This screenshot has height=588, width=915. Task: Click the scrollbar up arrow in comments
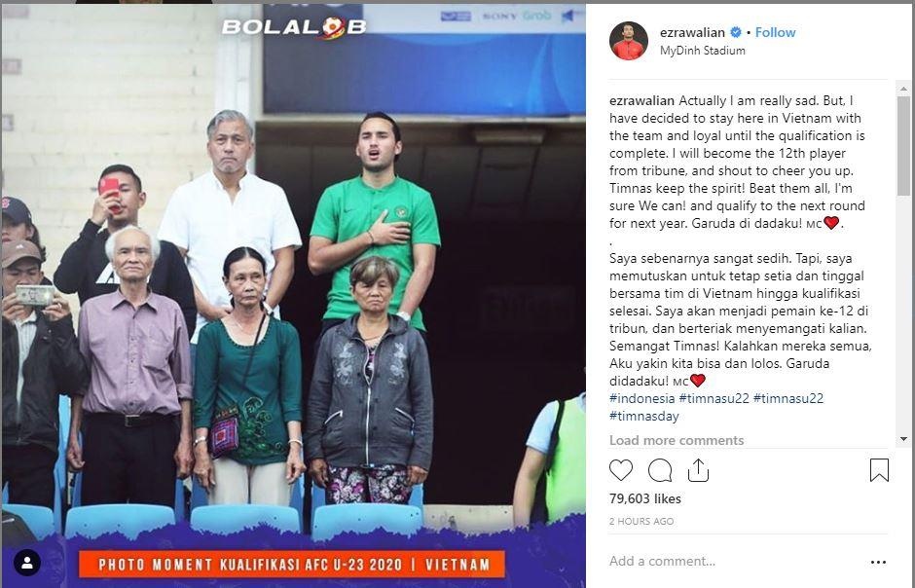903,90
